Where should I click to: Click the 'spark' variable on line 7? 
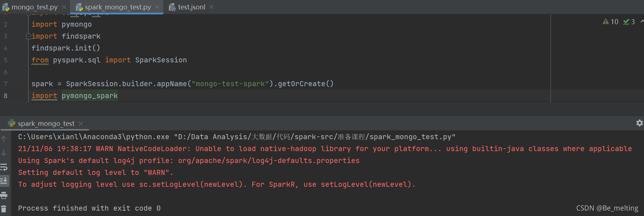click(x=42, y=84)
